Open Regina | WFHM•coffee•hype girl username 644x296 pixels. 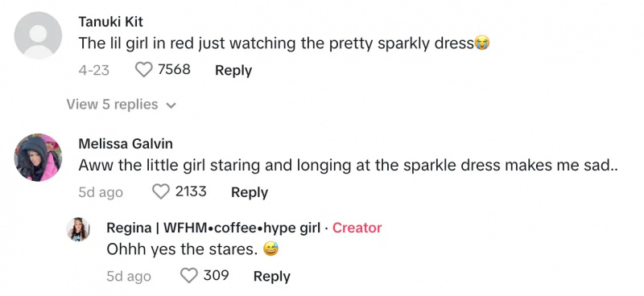(x=213, y=228)
